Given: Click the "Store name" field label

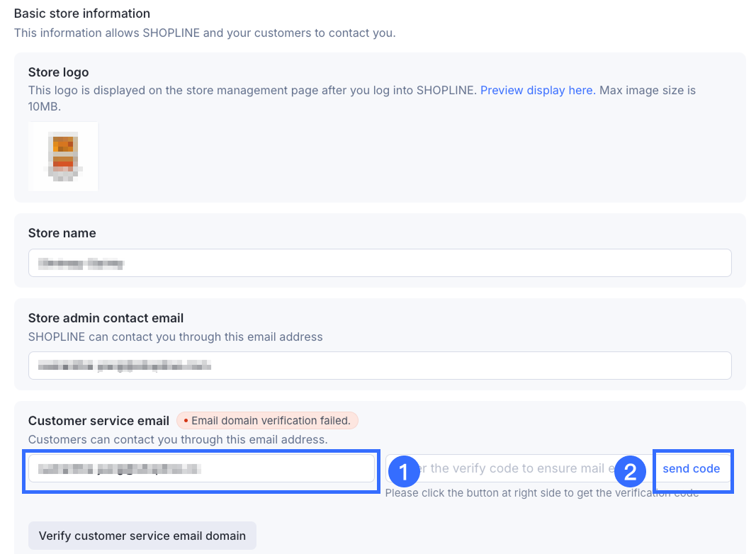Looking at the screenshot, I should coord(62,233).
